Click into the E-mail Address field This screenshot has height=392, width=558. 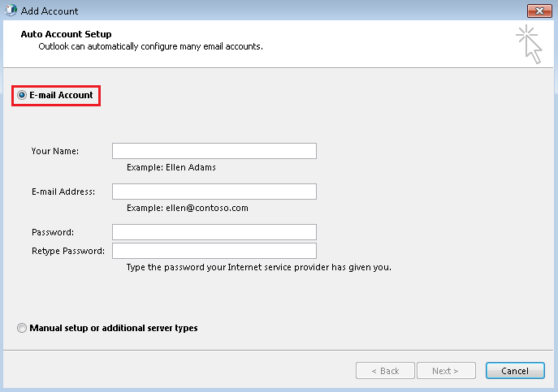(214, 192)
